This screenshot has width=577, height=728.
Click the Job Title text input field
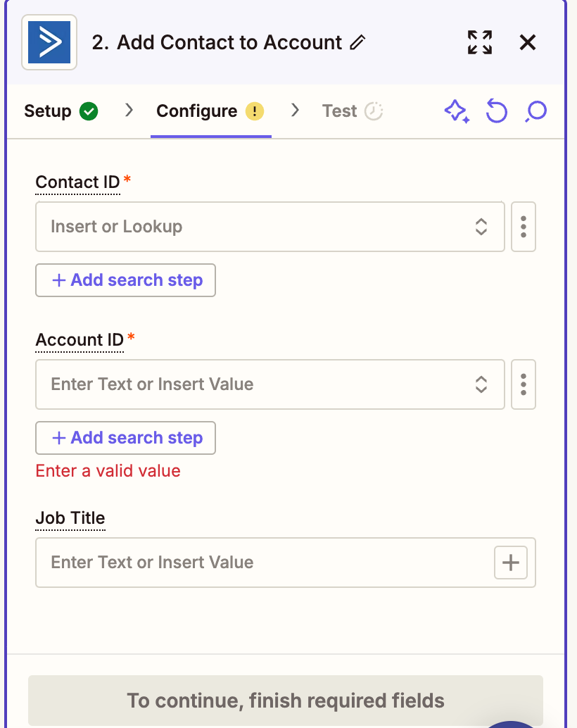[265, 563]
